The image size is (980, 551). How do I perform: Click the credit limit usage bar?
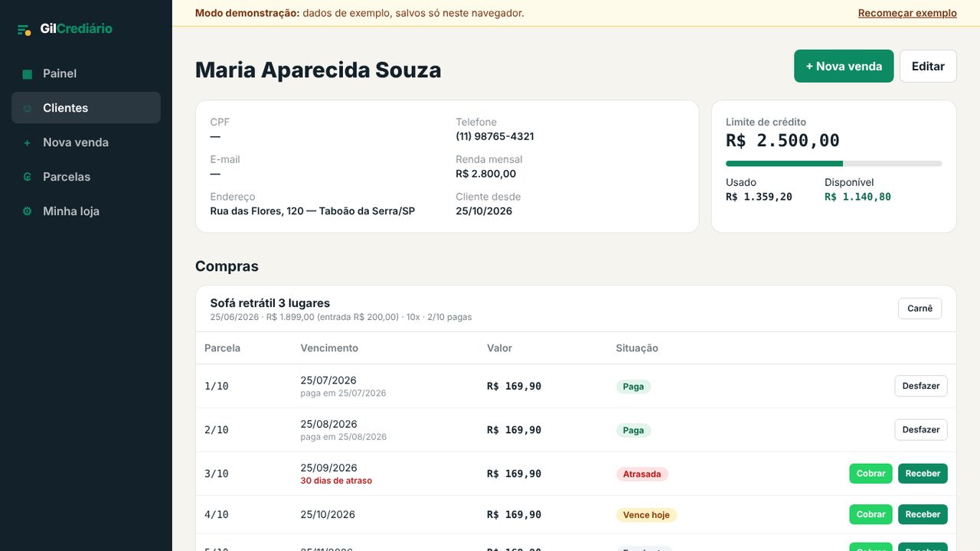point(834,164)
